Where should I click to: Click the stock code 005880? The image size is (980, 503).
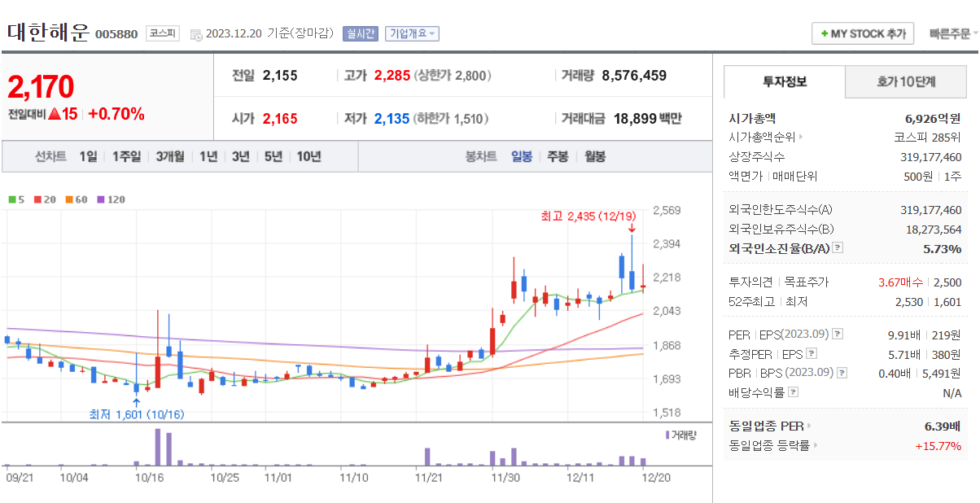tap(116, 34)
